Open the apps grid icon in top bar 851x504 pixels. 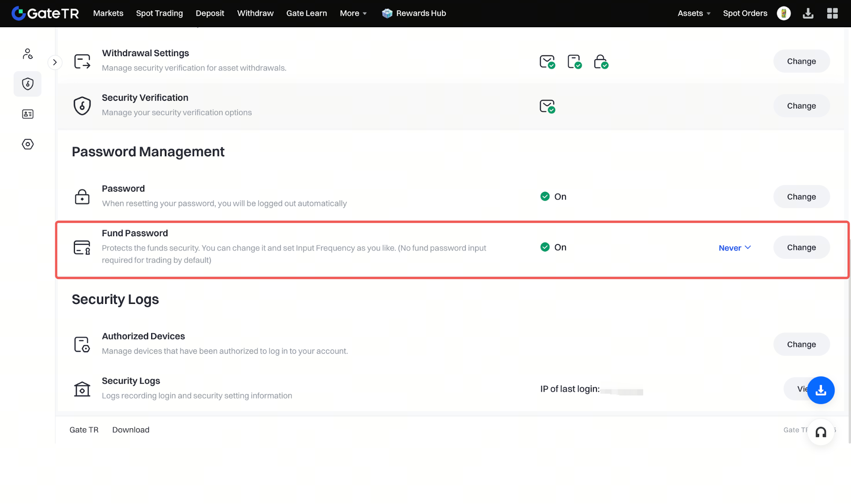(x=832, y=13)
